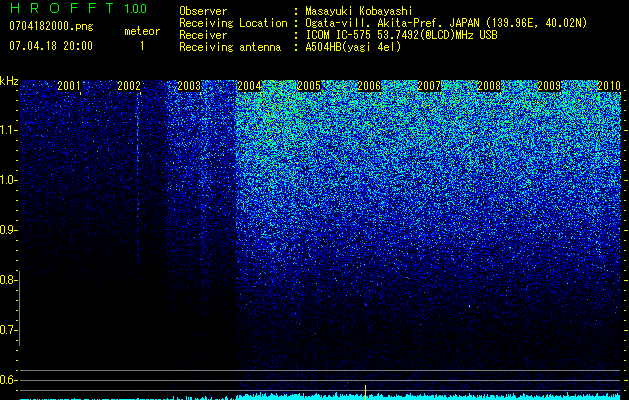Click the 2007 time marker
629x400 pixels.
coord(429,85)
